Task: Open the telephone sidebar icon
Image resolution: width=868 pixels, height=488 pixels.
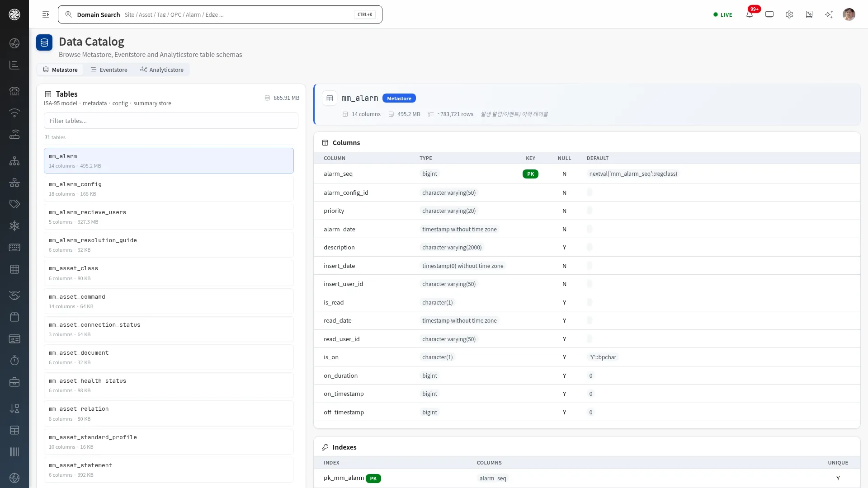Action: (x=14, y=91)
